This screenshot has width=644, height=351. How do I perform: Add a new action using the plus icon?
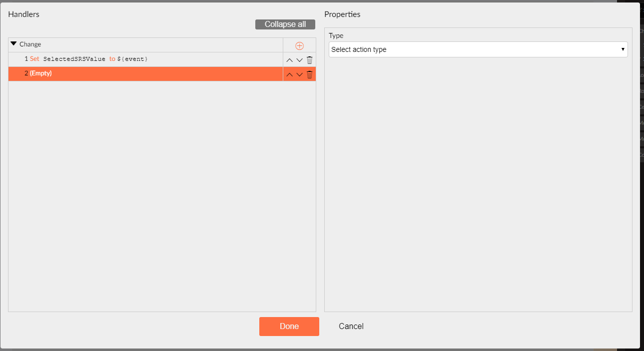[299, 45]
